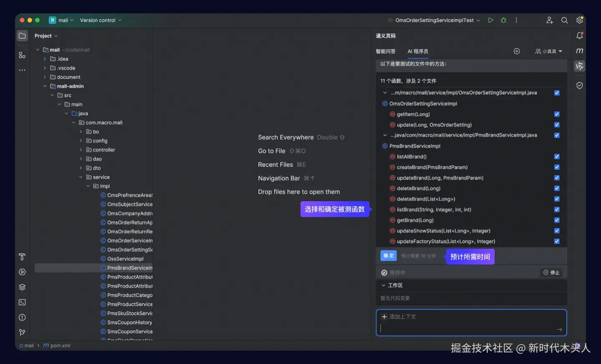Collapse the OmsOrderSettingServiceImpl.java file group
Image resolution: width=601 pixels, height=364 pixels.
385,93
